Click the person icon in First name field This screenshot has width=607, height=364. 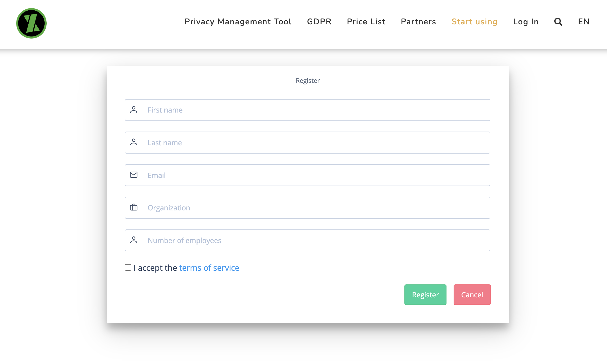[x=134, y=110]
